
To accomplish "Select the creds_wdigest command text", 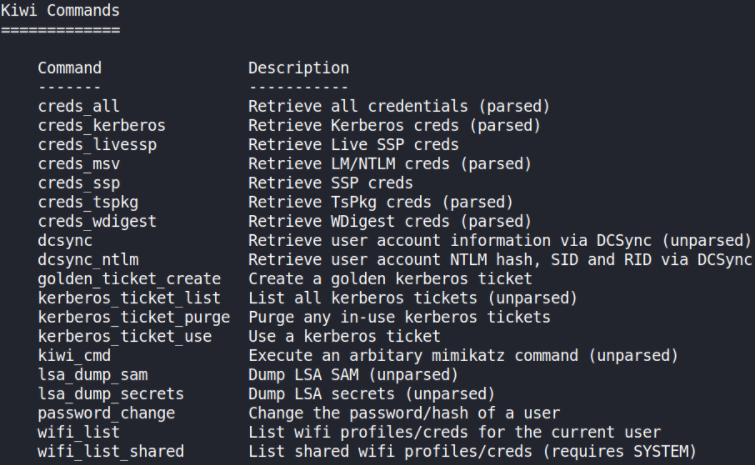I will [97, 222].
